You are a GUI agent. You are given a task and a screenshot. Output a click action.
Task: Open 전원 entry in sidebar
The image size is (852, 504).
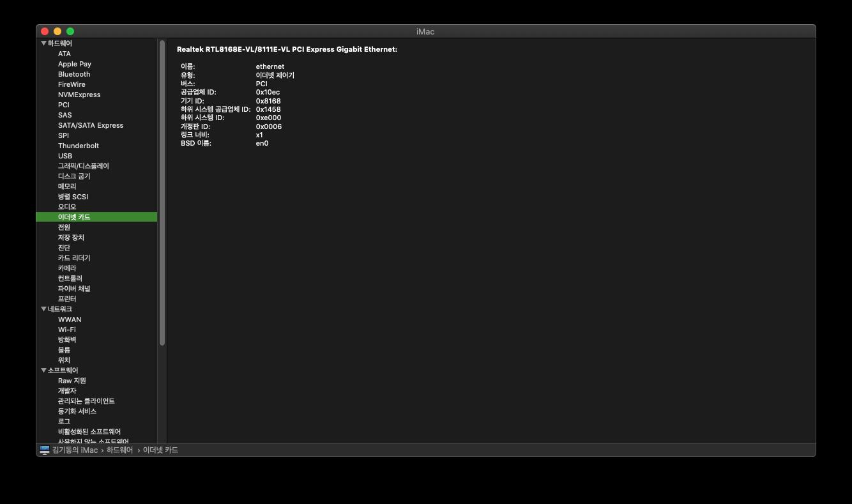point(64,227)
